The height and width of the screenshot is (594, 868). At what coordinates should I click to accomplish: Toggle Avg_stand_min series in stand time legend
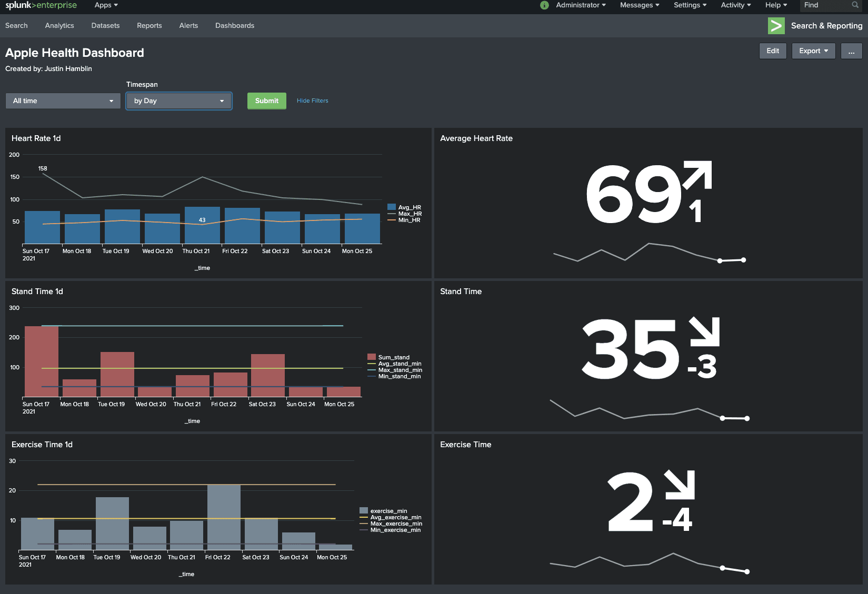[x=400, y=364]
